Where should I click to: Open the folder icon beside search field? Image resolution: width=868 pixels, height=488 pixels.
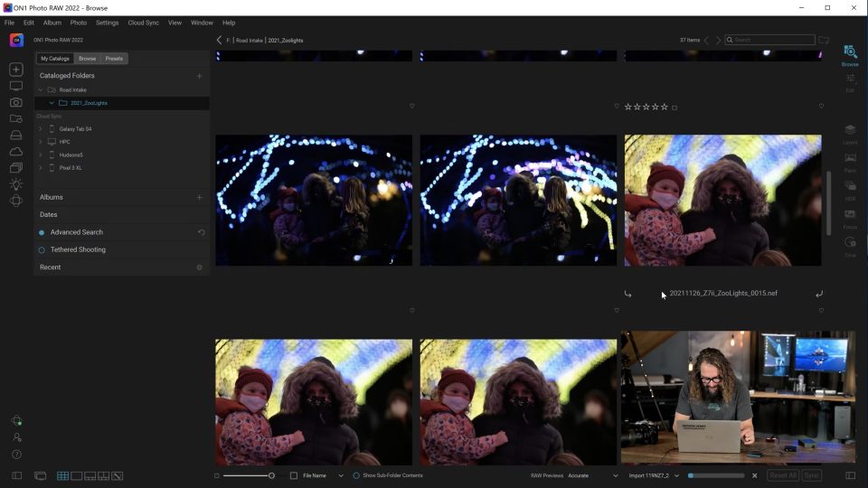click(824, 40)
